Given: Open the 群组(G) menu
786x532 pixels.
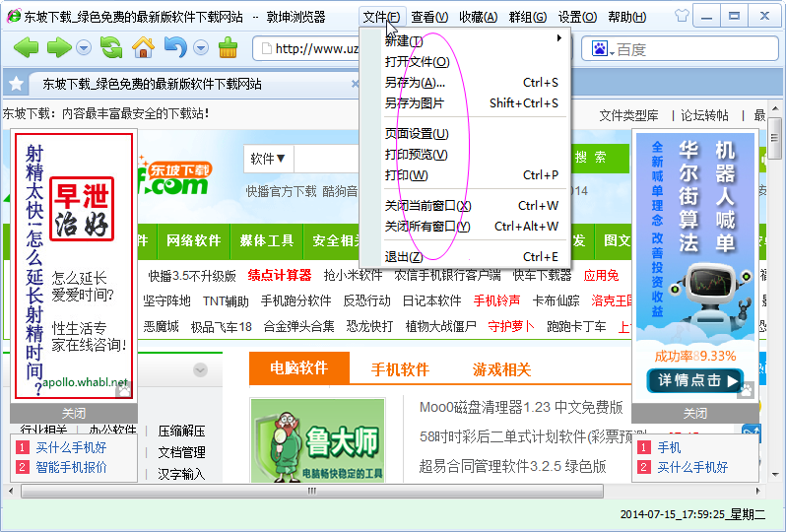Looking at the screenshot, I should point(527,17).
